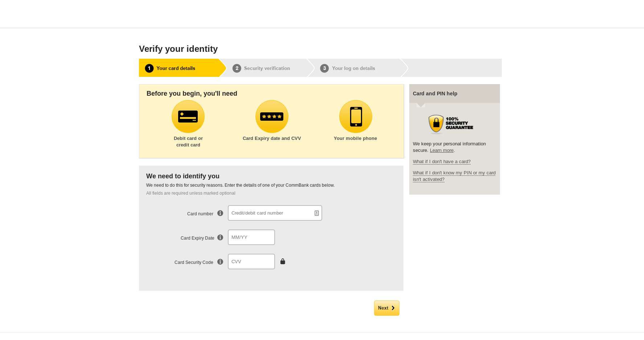
Task: Click the mobile phone icon
Action: (x=355, y=116)
